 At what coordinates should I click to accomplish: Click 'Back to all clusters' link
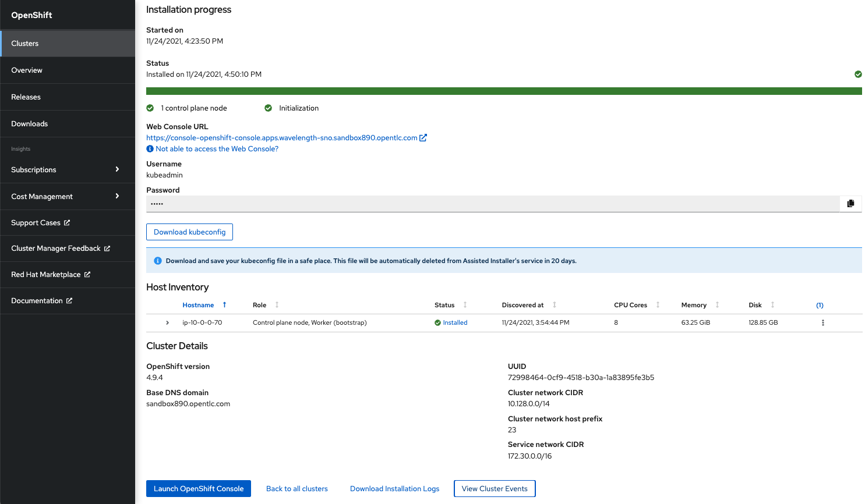296,488
